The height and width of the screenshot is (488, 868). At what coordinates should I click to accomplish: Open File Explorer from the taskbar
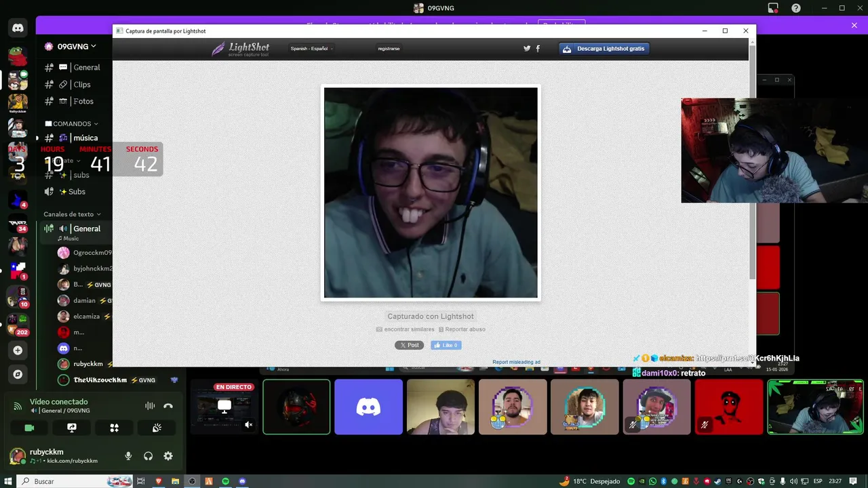click(176, 481)
